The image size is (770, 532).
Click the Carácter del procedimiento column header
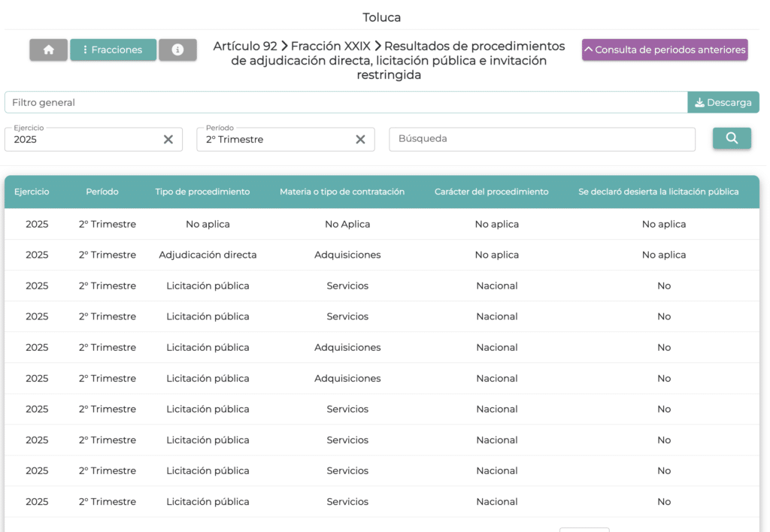coord(491,192)
